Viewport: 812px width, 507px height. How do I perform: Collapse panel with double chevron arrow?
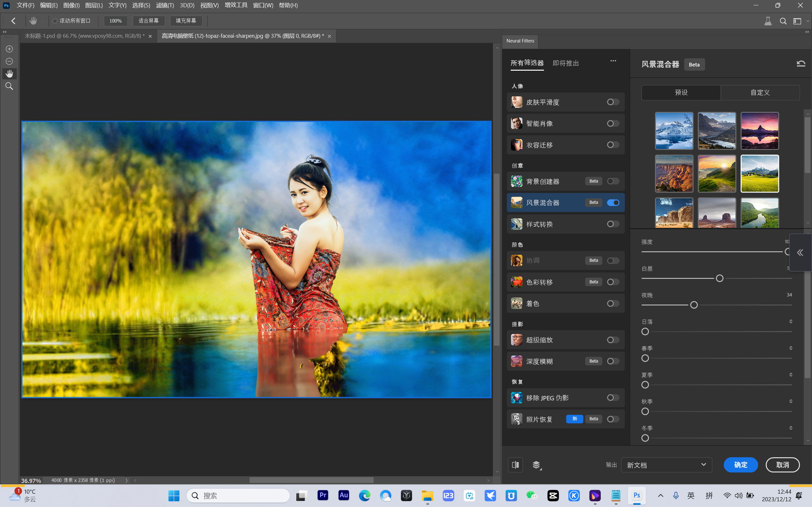click(x=800, y=253)
